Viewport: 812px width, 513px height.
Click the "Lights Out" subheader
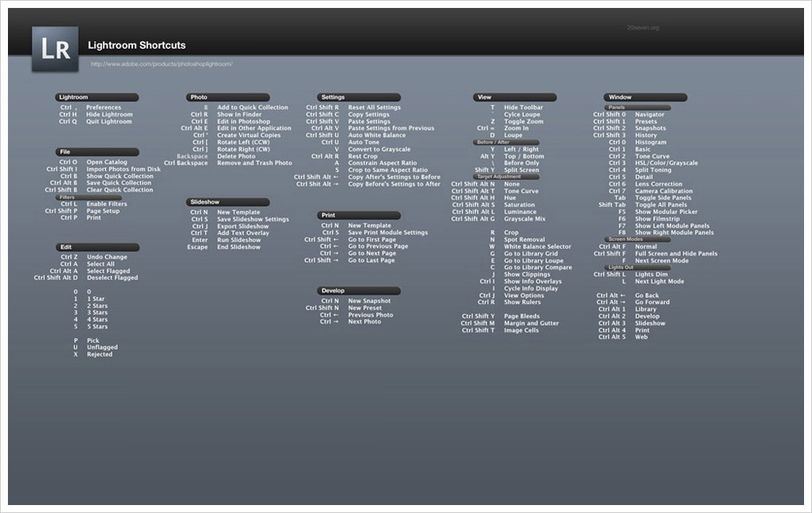pos(638,267)
